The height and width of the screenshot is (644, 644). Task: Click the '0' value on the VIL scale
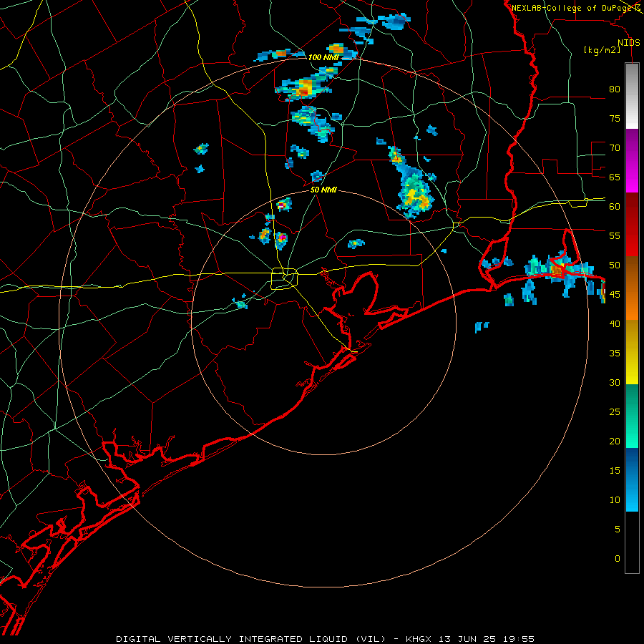[618, 559]
